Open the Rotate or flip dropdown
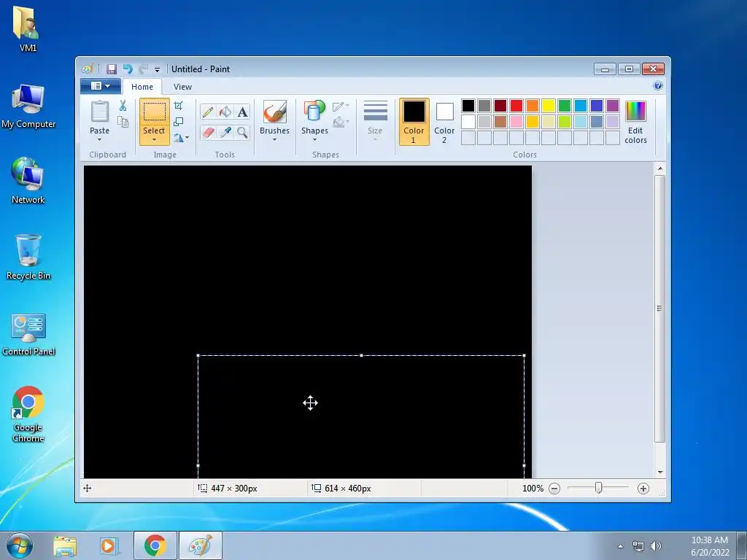747x560 pixels. pyautogui.click(x=181, y=138)
